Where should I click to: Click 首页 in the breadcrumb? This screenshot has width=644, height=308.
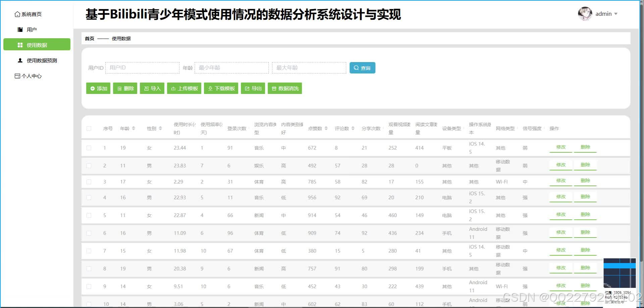tap(89, 38)
